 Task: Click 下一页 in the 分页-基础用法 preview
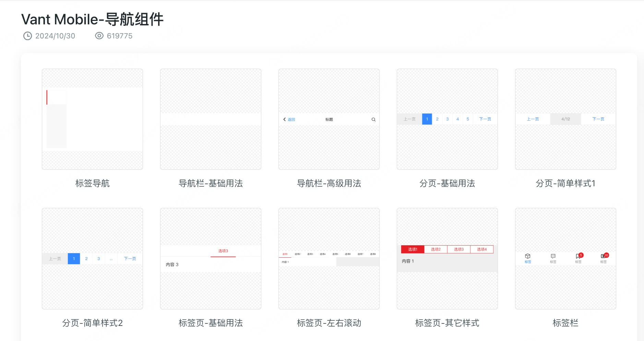coord(485,119)
